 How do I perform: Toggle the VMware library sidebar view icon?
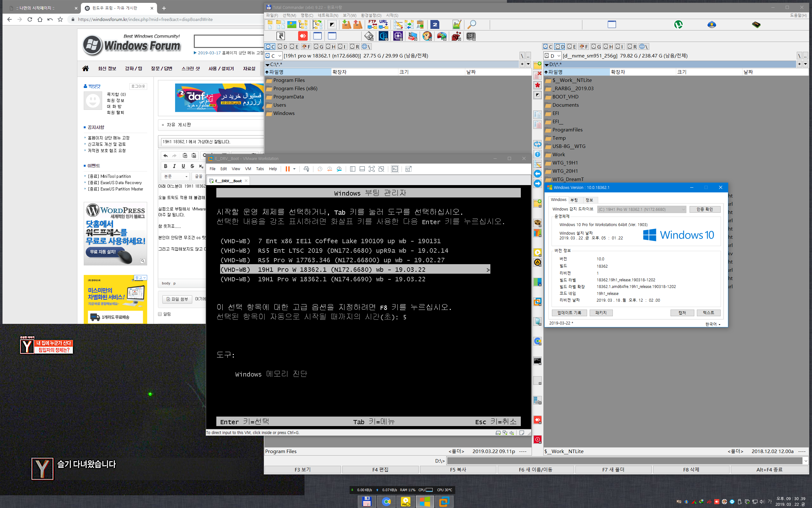click(353, 169)
